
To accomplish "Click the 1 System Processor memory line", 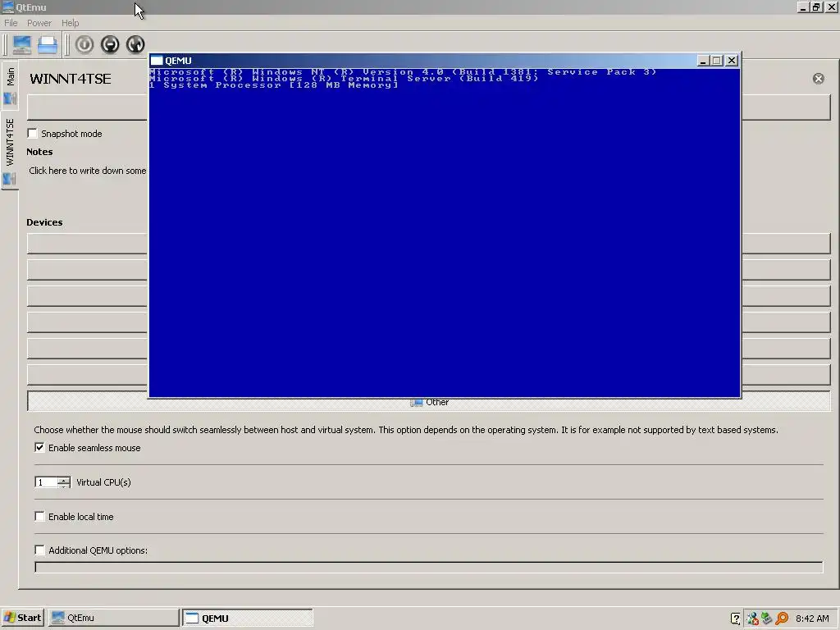I will 274,85.
